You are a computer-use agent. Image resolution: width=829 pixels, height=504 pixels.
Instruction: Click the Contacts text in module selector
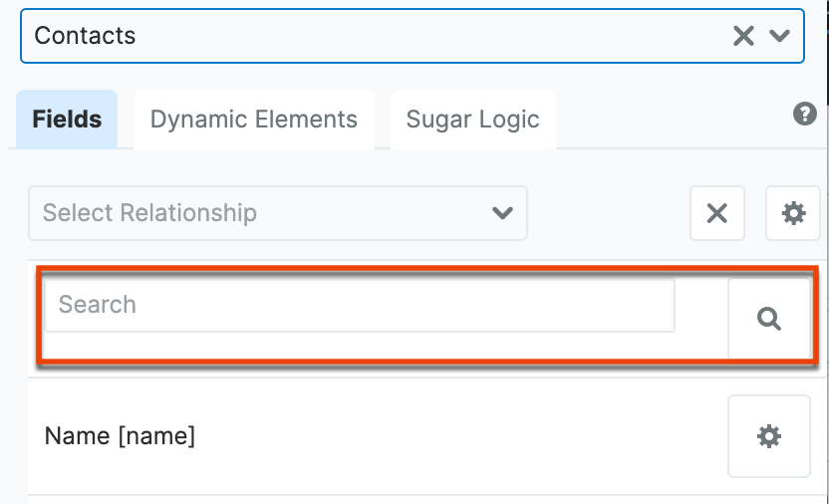85,36
